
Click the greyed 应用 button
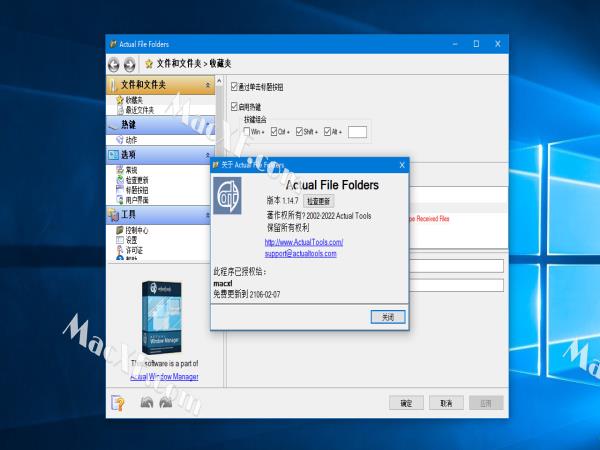(x=486, y=403)
